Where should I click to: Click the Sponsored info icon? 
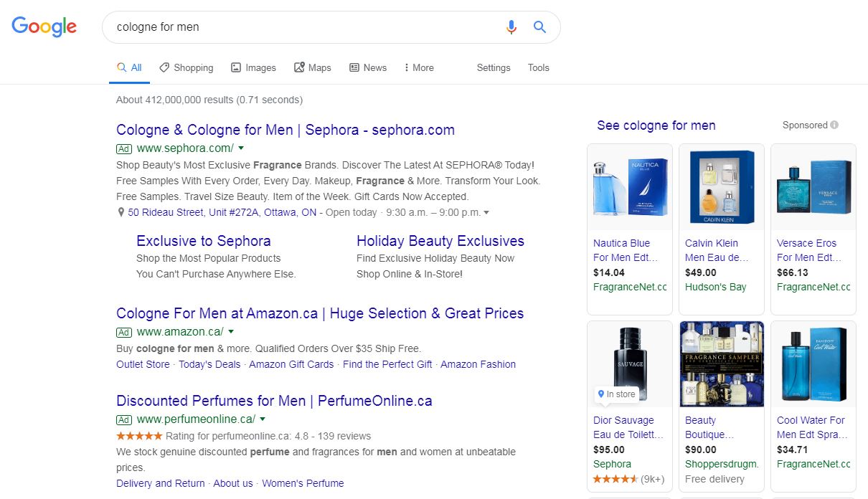point(834,125)
